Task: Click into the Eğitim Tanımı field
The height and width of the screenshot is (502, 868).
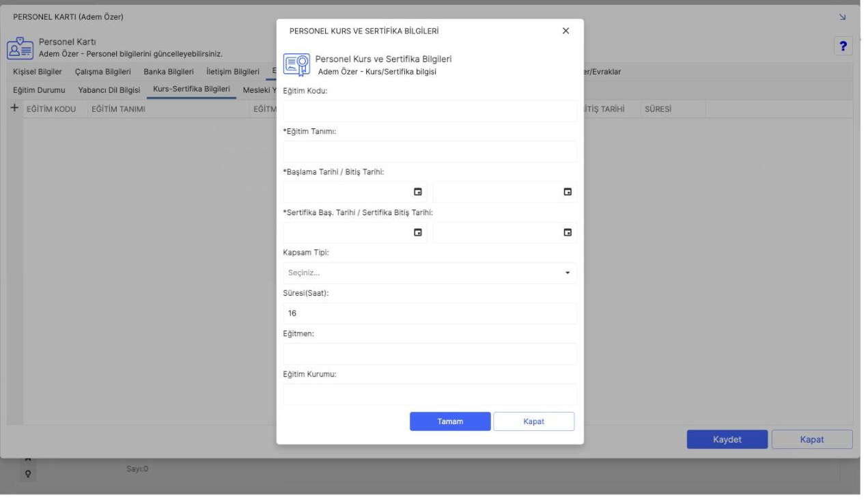Action: tap(430, 152)
